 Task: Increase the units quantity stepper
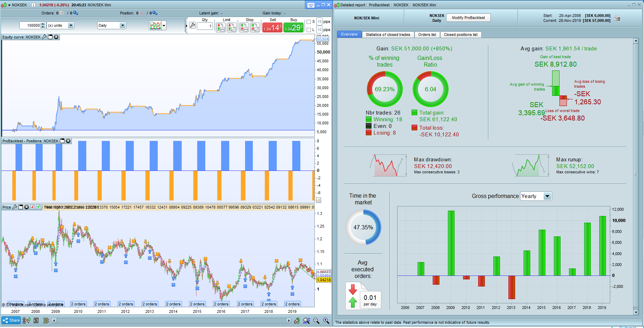coord(43,24)
